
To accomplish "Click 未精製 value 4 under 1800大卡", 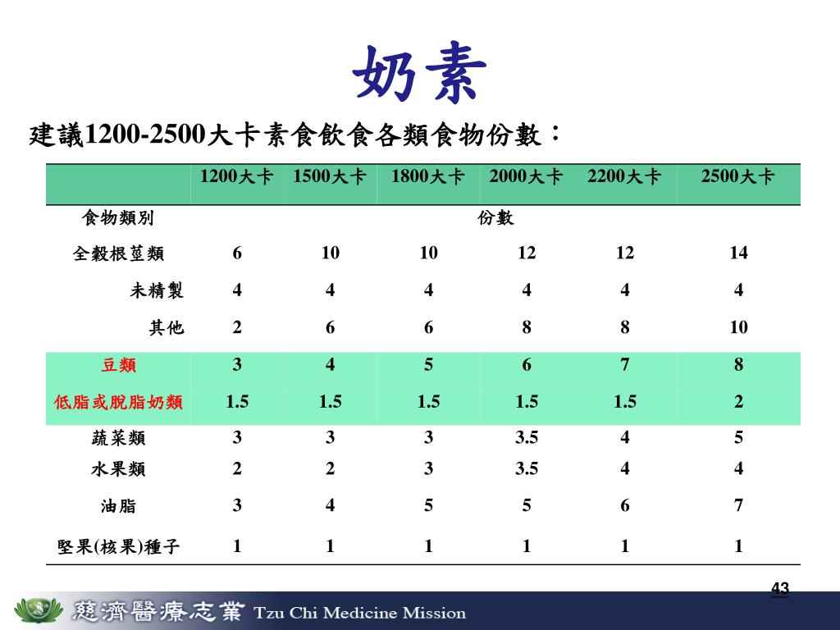I will point(428,290).
